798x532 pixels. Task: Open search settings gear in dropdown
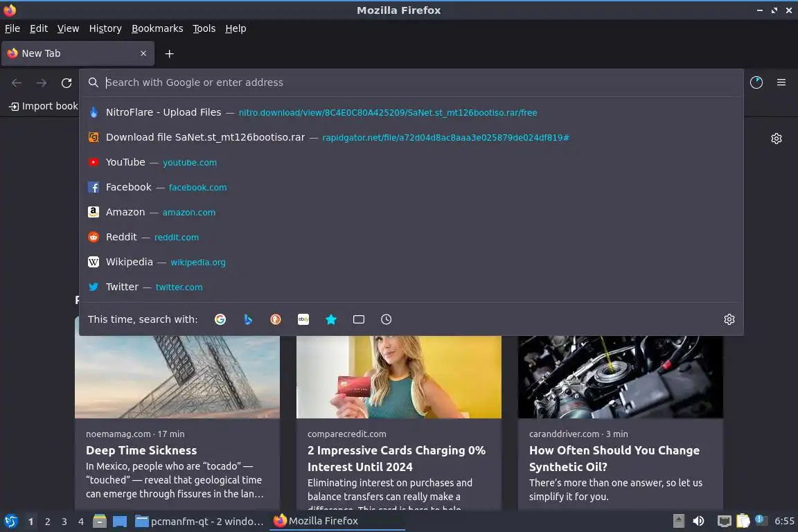tap(729, 319)
